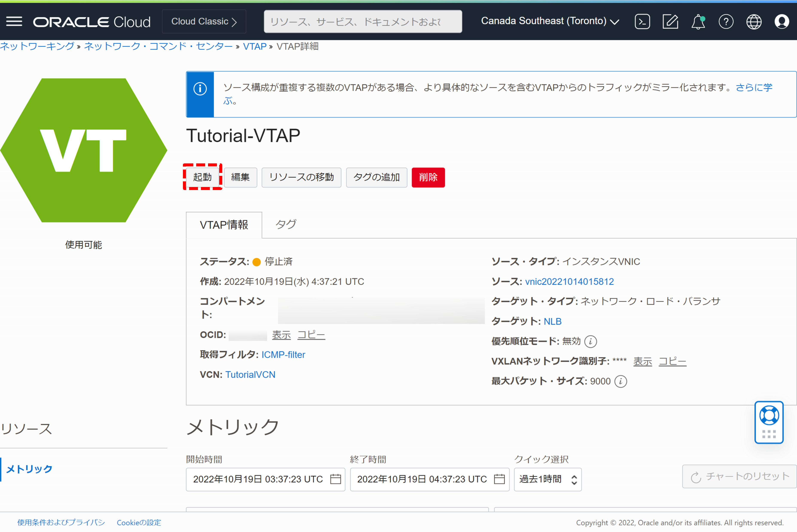Click the blue info icon in banner

pyautogui.click(x=200, y=89)
